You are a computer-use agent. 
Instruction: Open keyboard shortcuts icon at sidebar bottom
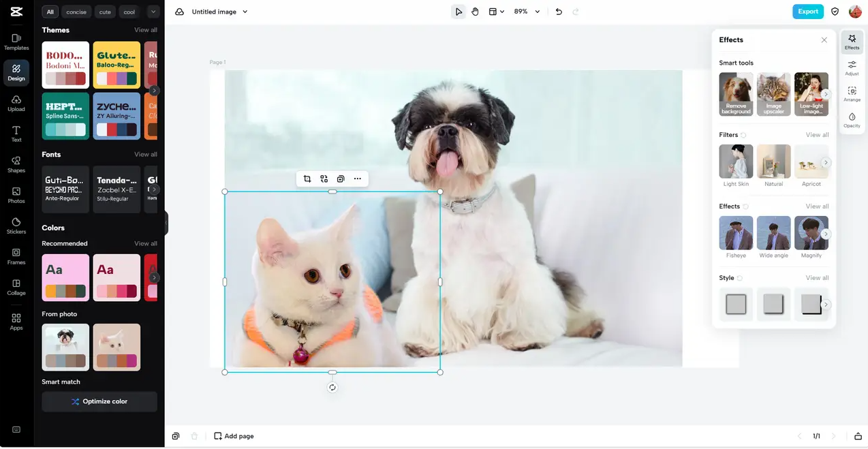[16, 430]
